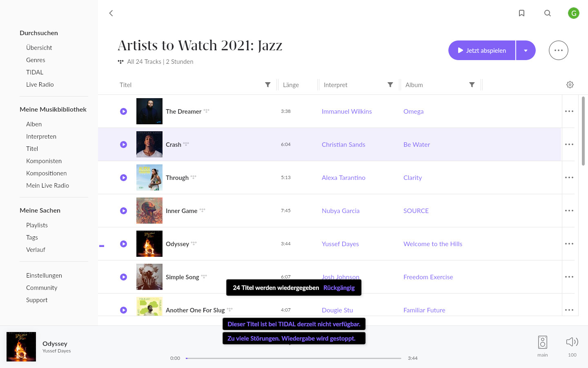This screenshot has width=588, height=368.
Task: Open the playlist's three-dot options button
Action: click(x=559, y=50)
